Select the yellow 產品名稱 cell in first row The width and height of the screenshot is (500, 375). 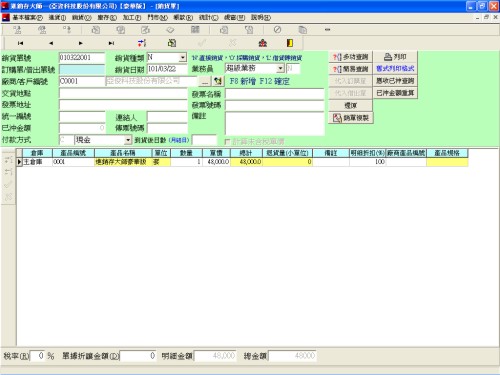click(x=123, y=162)
